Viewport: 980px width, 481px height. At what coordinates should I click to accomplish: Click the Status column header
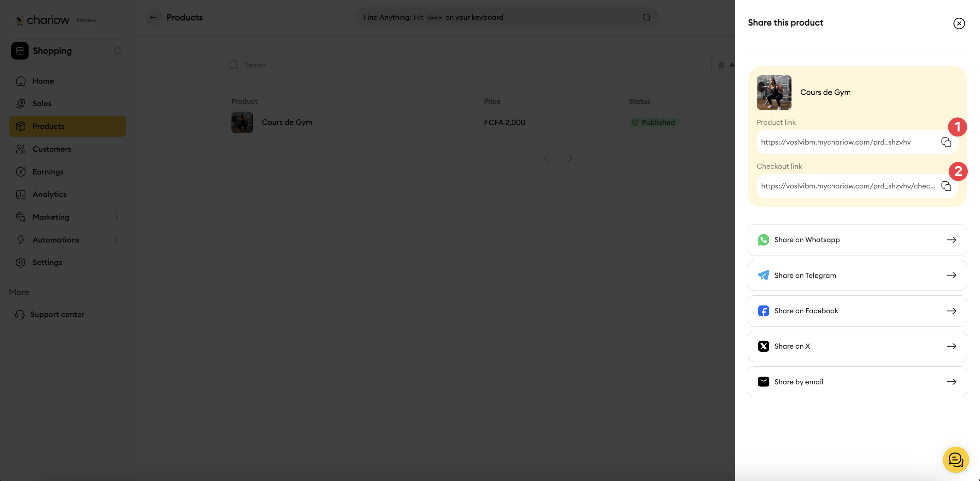tap(639, 101)
